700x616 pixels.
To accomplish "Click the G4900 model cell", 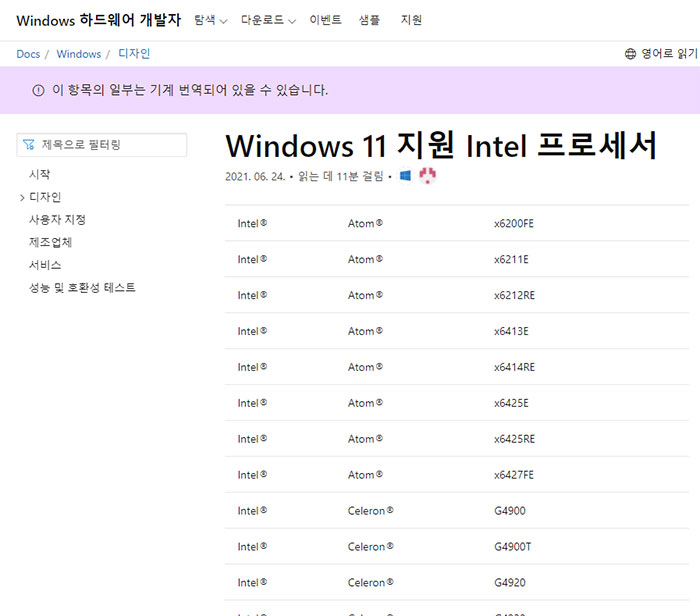I will pyautogui.click(x=510, y=511).
